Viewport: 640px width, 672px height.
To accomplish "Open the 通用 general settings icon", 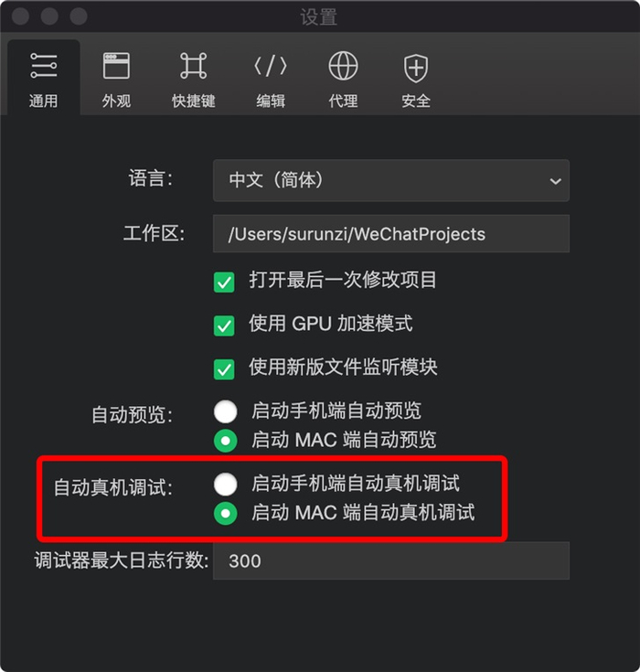I will 43,66.
